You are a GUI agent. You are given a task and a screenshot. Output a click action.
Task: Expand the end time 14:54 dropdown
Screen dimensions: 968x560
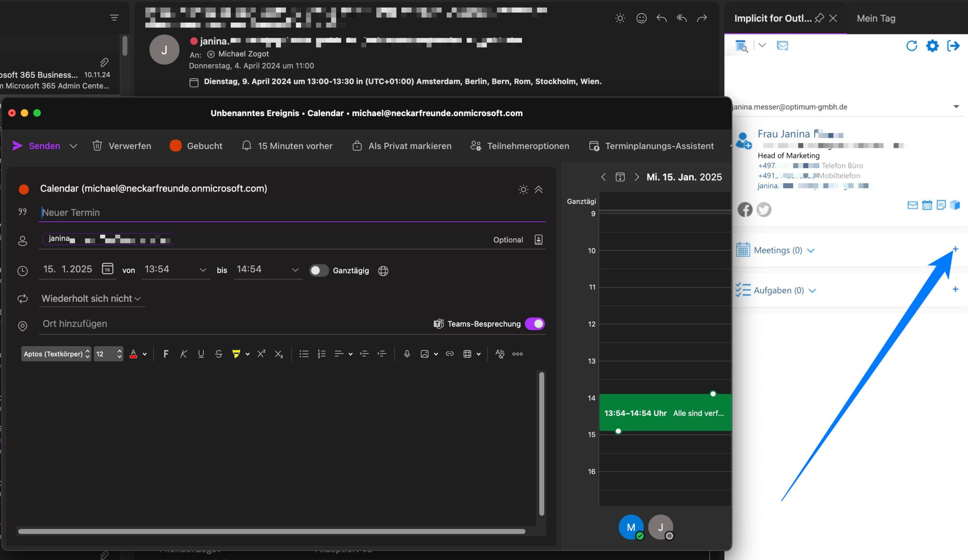[x=295, y=270]
